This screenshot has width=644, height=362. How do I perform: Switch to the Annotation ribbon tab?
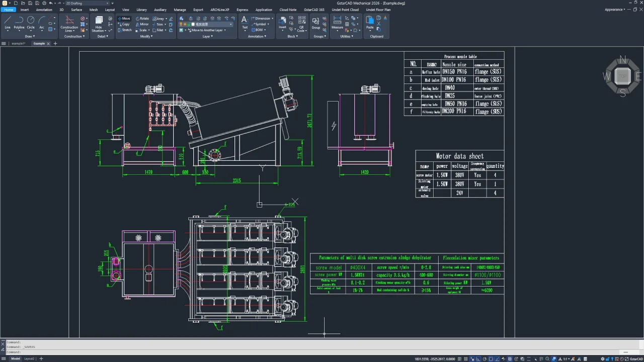44,10
